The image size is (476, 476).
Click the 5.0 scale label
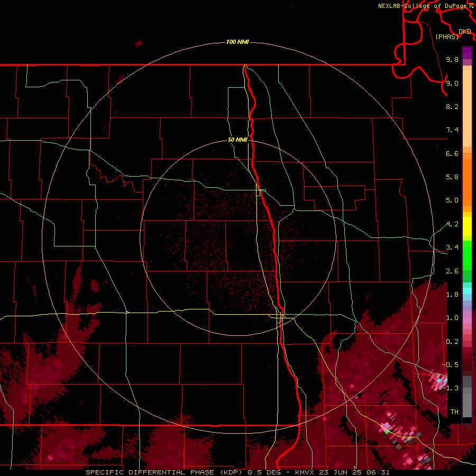(452, 200)
